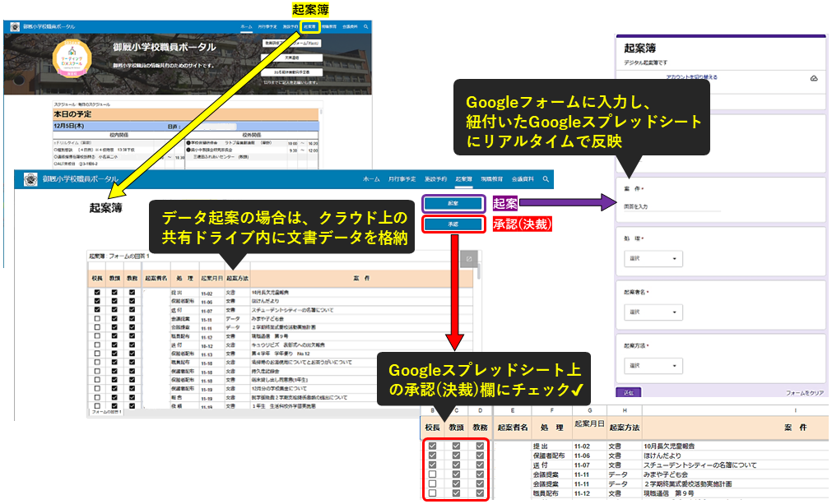Click the 送信 submit button on the form
Viewport: 832px width, 504px height.
tap(629, 393)
